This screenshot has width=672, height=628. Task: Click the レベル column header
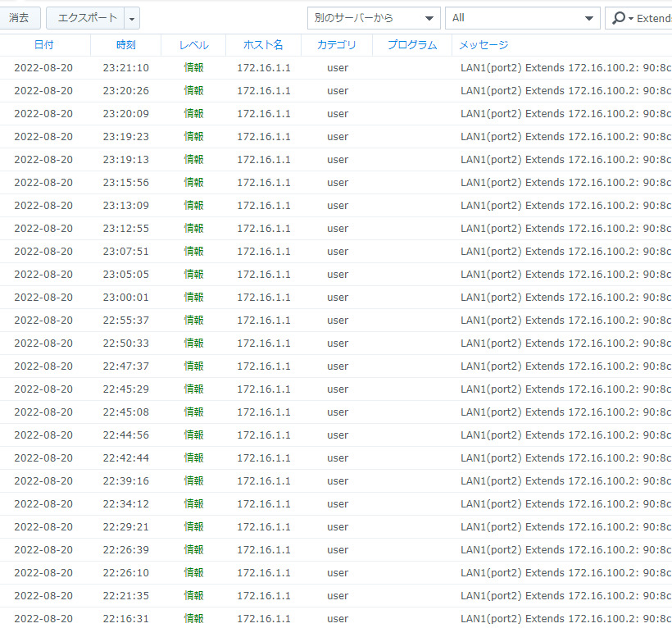pyautogui.click(x=193, y=45)
